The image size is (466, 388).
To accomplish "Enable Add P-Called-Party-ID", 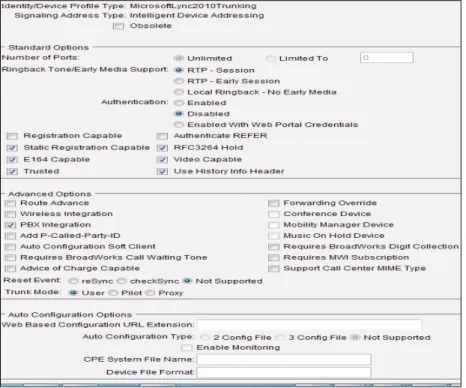I will point(10,236).
